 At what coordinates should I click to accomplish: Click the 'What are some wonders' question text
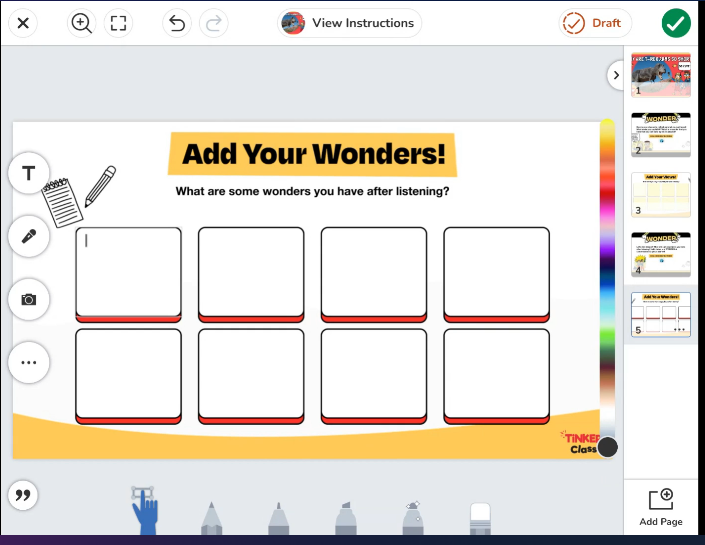312,191
